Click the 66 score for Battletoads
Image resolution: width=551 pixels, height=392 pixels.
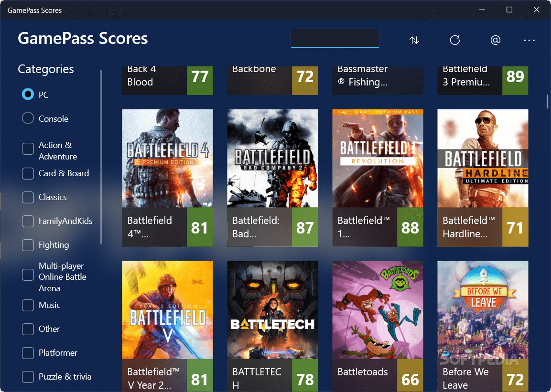point(410,376)
